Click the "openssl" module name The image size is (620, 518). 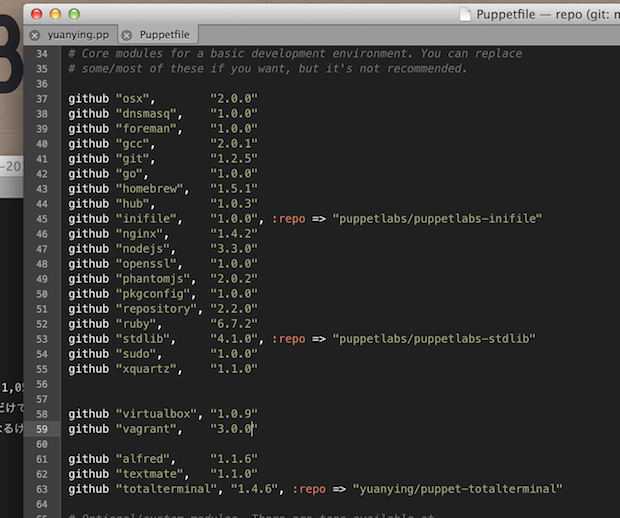click(x=146, y=264)
